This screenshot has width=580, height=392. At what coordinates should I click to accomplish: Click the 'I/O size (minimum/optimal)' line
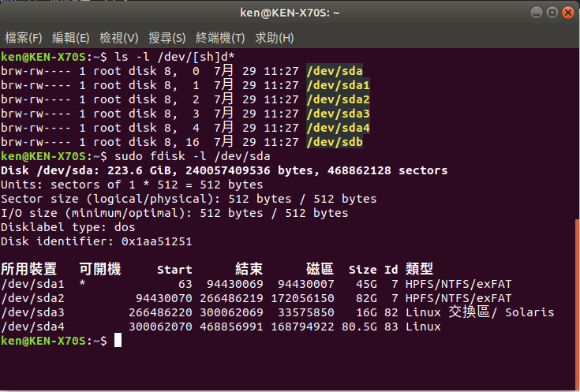(x=174, y=213)
